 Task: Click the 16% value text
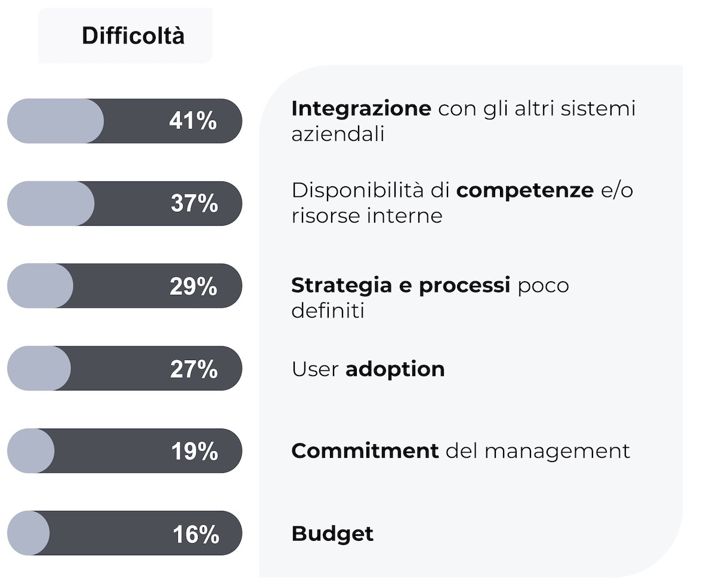point(196,534)
